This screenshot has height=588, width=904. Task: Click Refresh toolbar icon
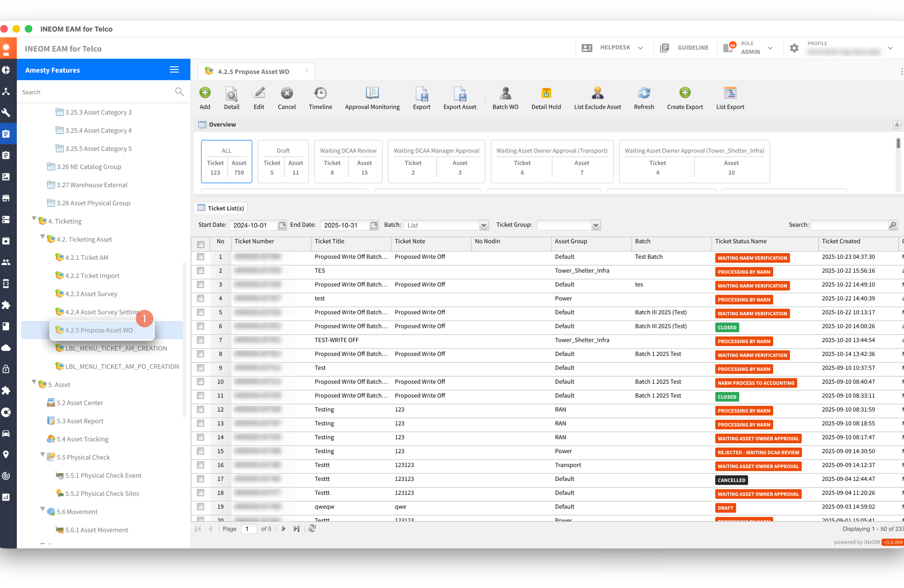644,93
